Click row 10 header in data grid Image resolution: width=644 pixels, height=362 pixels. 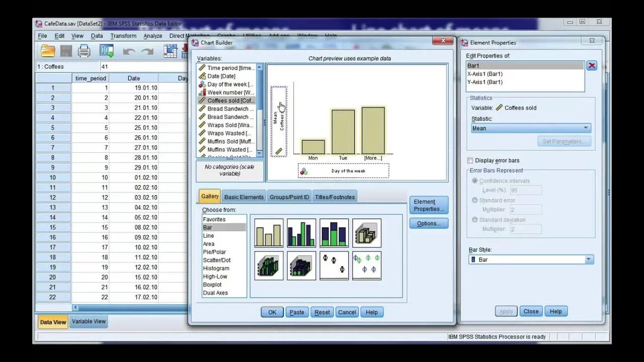[x=53, y=177]
